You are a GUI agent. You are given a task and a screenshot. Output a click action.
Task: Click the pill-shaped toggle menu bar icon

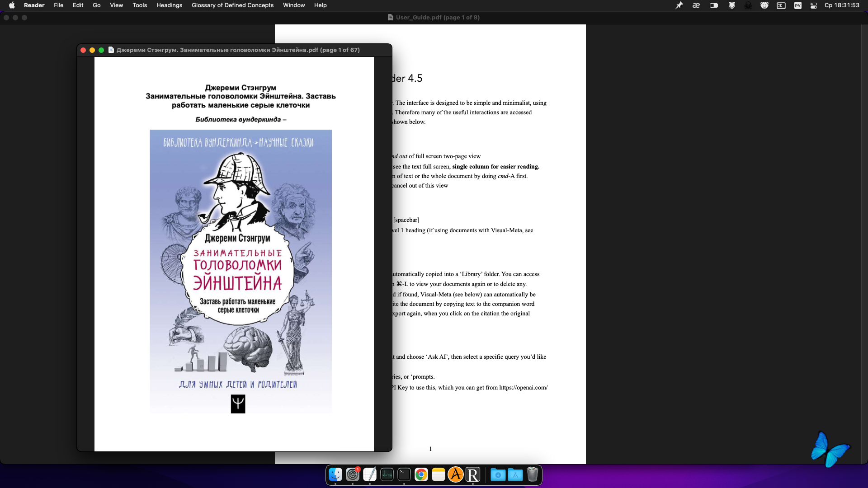[x=714, y=5]
